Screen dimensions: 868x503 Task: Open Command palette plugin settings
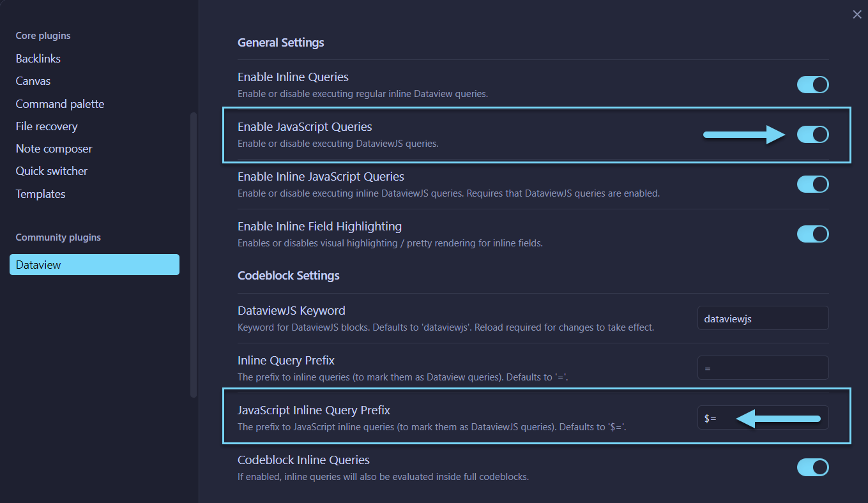coord(60,103)
